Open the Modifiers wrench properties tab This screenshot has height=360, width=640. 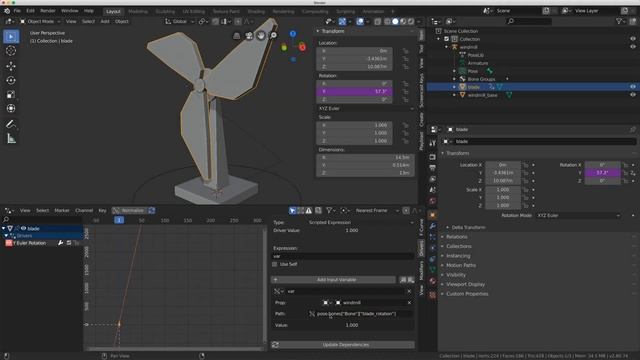pyautogui.click(x=433, y=226)
